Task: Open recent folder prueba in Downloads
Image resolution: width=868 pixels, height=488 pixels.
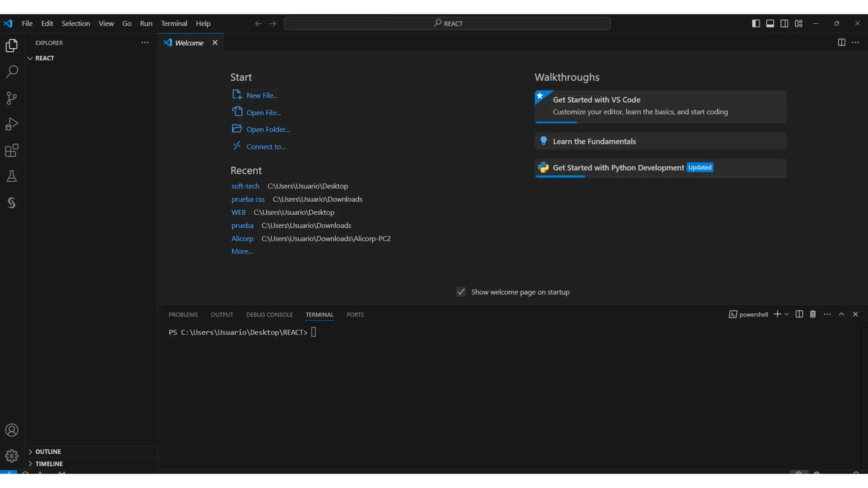Action: [x=242, y=225]
